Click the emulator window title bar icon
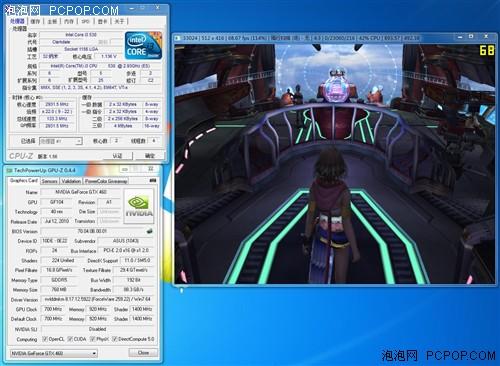The height and width of the screenshot is (366, 500). pos(178,38)
